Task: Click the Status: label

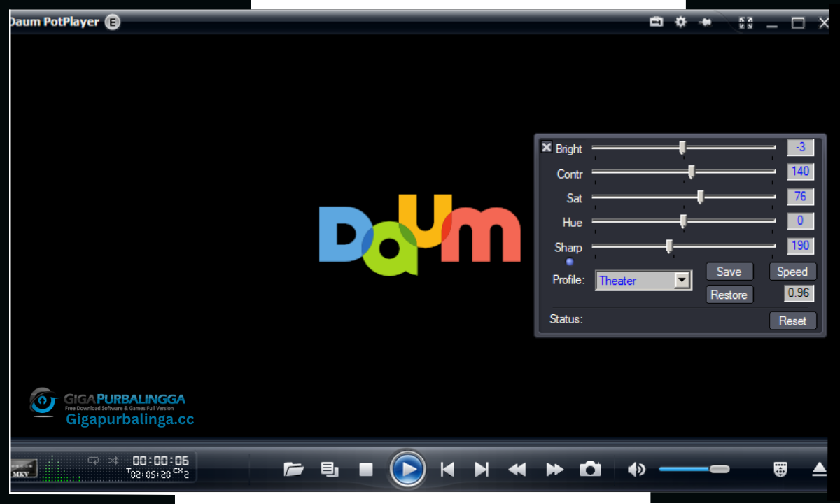Action: (566, 319)
